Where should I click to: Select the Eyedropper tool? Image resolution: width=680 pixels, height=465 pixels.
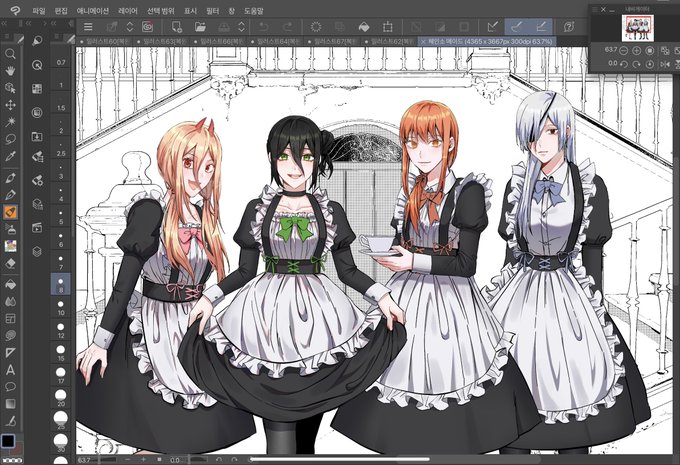(10, 156)
